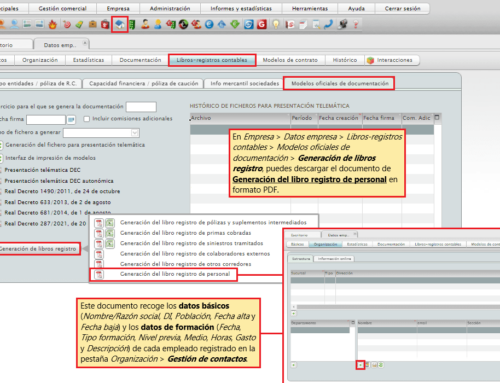Open the Gestión comercial menu
This screenshot has width=500, height=383.
tap(63, 8)
